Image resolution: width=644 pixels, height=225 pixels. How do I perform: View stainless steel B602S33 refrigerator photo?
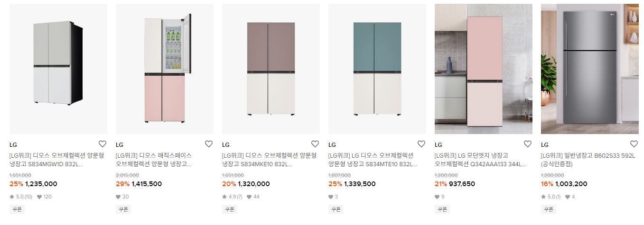(590, 69)
